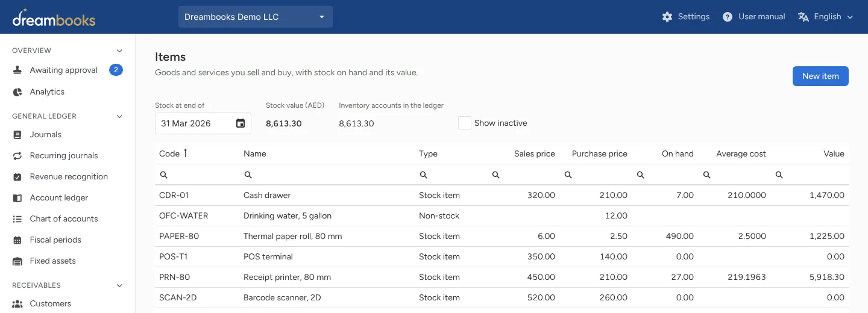Click the Dreambooks logo
The height and width of the screenshot is (313, 868).
coord(54,17)
